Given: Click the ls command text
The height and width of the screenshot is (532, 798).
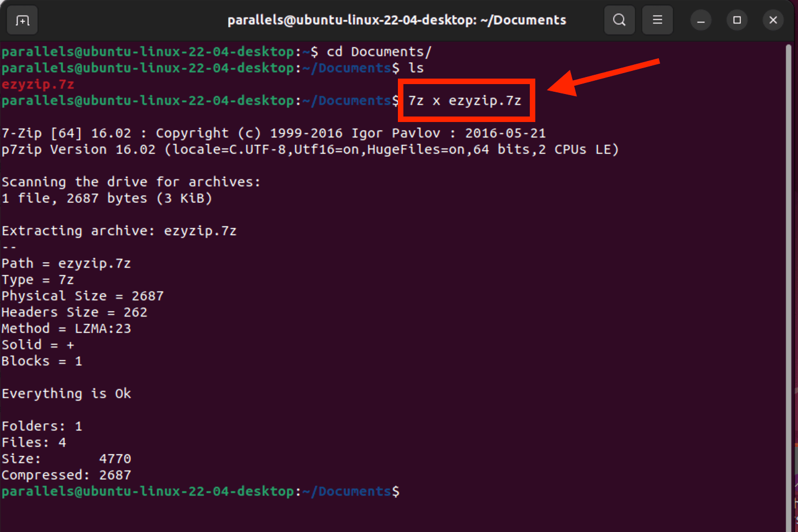Looking at the screenshot, I should 418,68.
